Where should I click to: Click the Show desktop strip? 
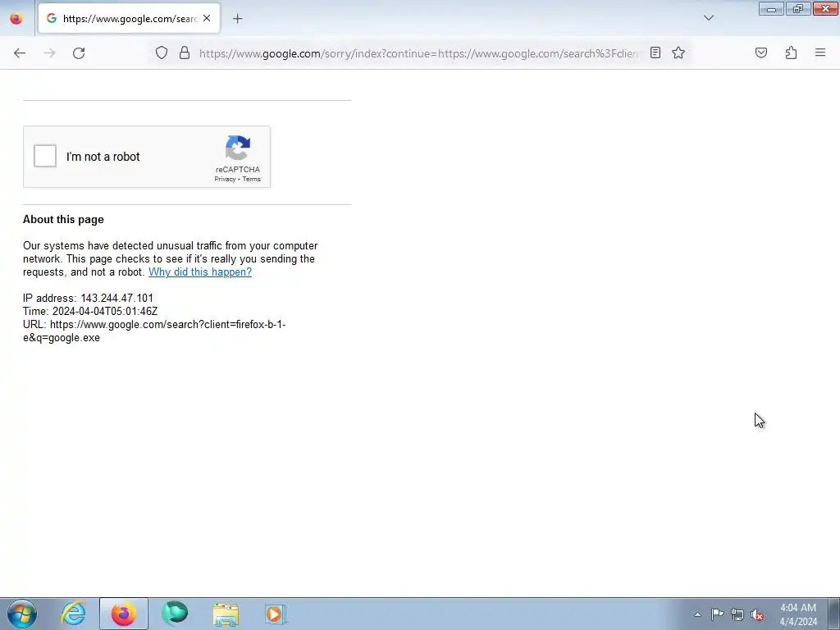click(x=834, y=614)
